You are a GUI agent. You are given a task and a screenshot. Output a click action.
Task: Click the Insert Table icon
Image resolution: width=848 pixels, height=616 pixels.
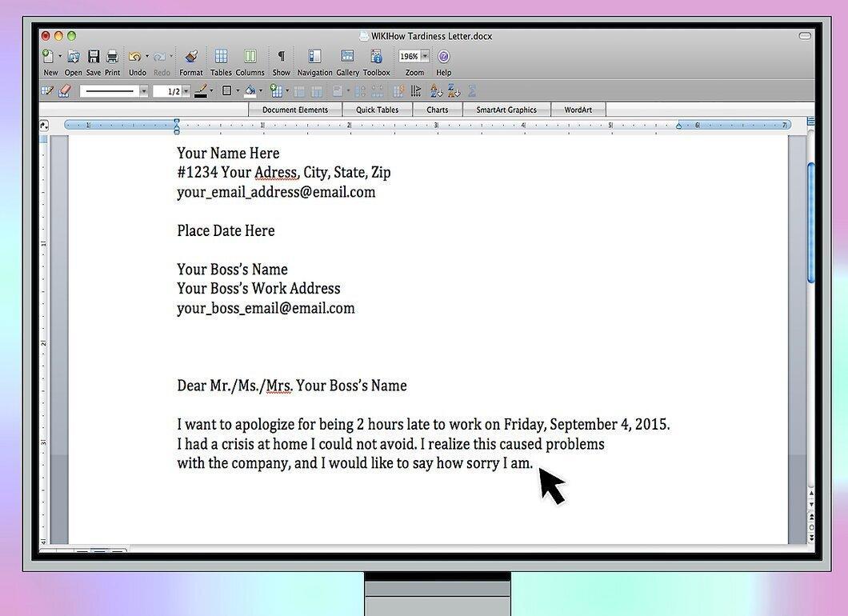276,91
